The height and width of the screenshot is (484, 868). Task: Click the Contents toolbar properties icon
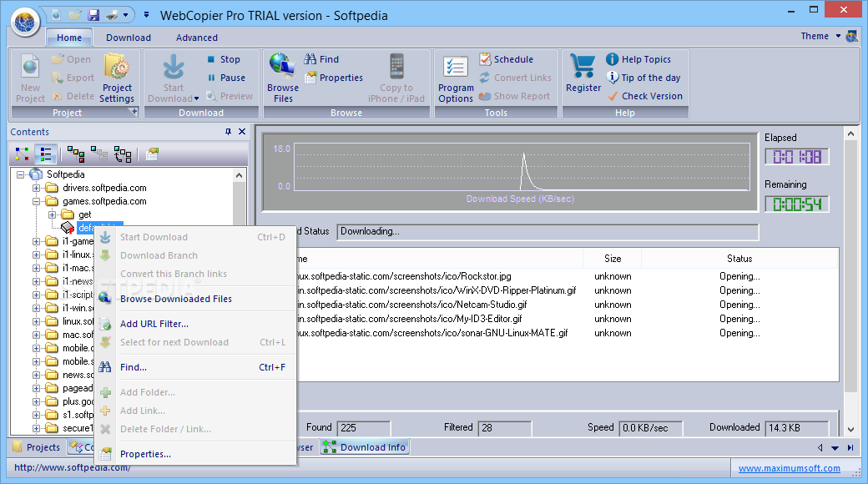pos(152,154)
